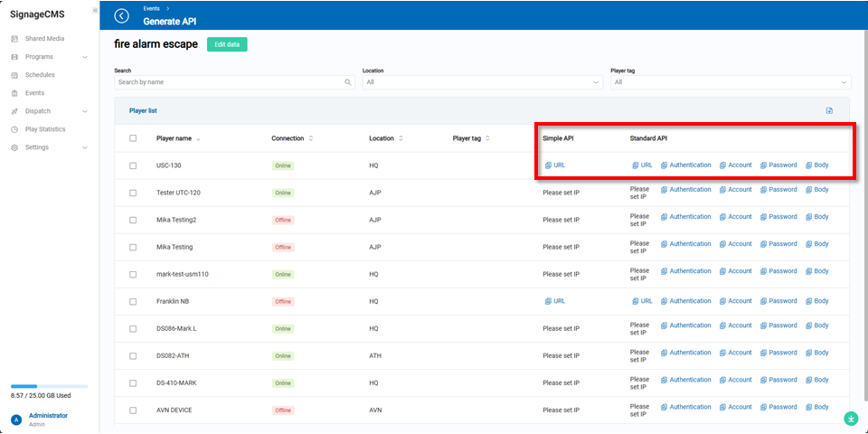This screenshot has height=434, width=868.
Task: Open the Location filter dropdown
Action: tap(482, 82)
